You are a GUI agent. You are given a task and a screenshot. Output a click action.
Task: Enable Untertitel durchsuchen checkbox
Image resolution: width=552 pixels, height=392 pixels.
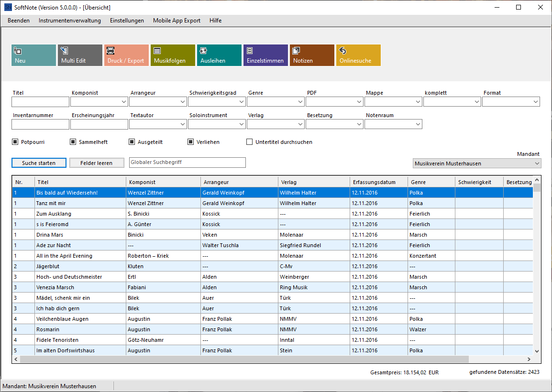(249, 142)
